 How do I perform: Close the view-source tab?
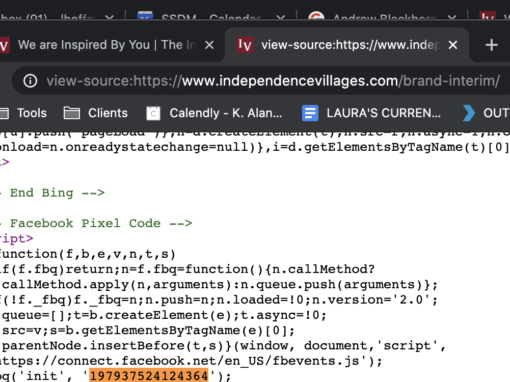453,45
